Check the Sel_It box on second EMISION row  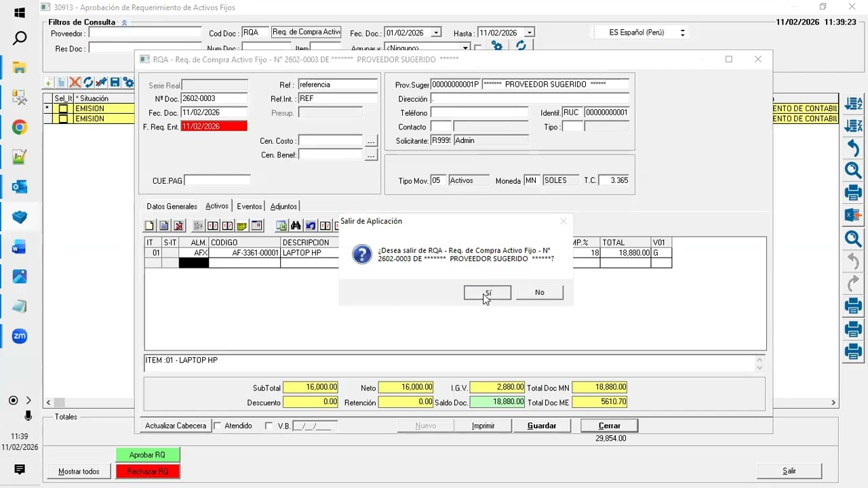(63, 119)
